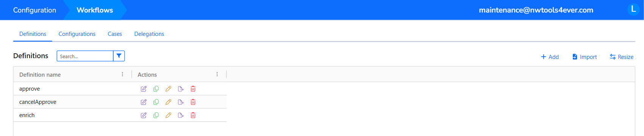Delete the cancelApprove definition
The image size is (644, 136).
point(193,102)
